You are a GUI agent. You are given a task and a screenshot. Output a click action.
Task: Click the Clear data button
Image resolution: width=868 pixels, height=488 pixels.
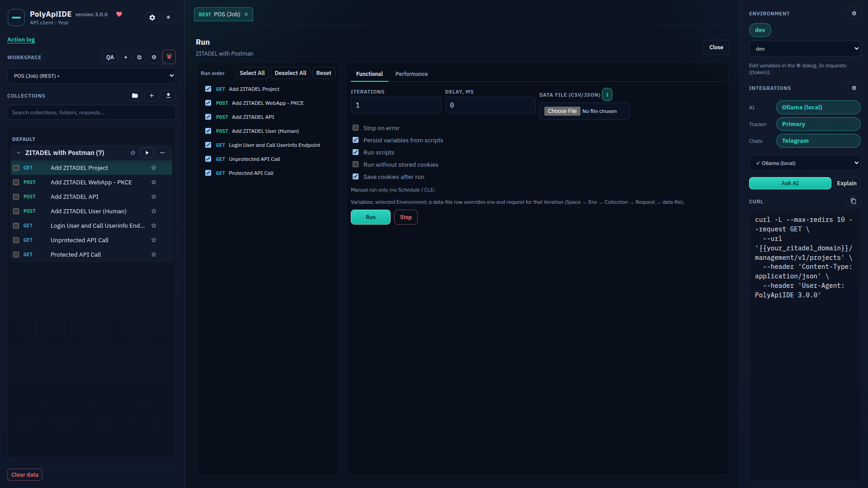(25, 475)
